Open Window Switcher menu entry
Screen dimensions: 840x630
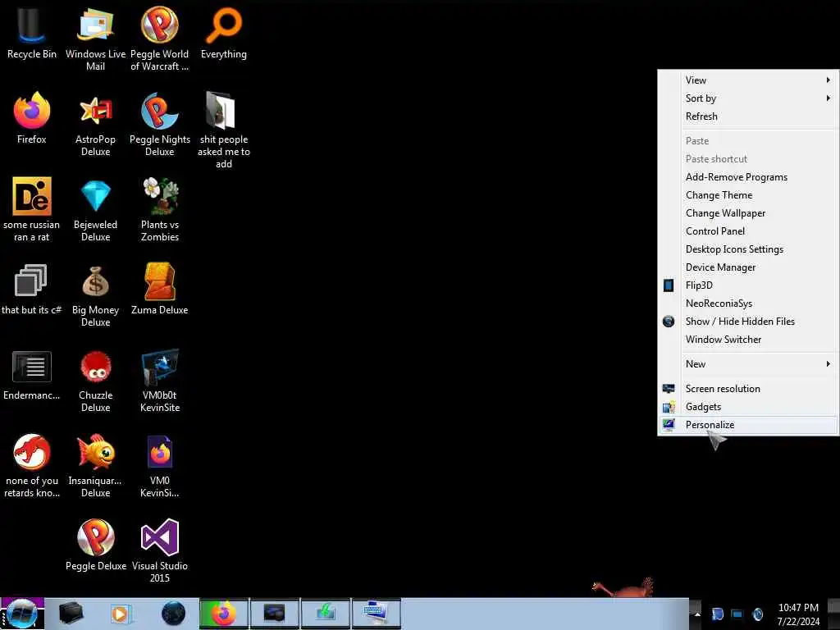[757, 340]
